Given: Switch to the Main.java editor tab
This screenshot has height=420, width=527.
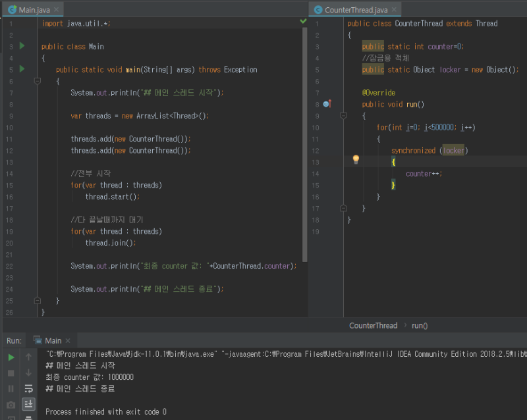Looking at the screenshot, I should point(33,10).
